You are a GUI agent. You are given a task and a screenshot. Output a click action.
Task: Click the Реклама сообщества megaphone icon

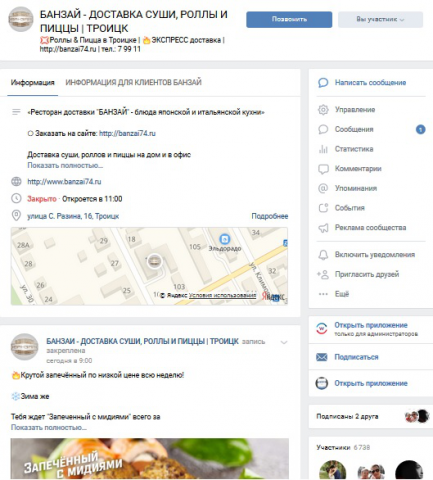[323, 228]
